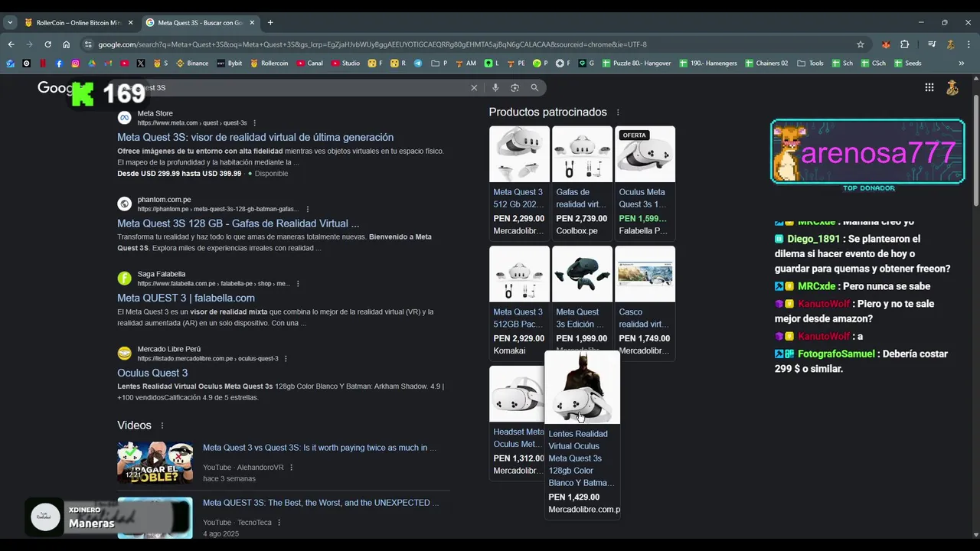980x551 pixels.
Task: Open the Studio bookmark
Action: tap(345, 64)
